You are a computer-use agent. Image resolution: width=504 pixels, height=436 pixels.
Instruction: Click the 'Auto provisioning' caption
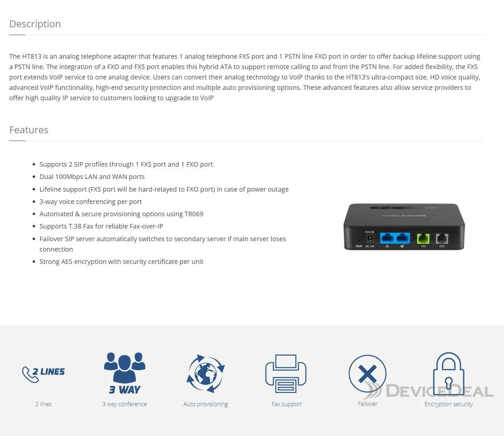pyautogui.click(x=205, y=404)
